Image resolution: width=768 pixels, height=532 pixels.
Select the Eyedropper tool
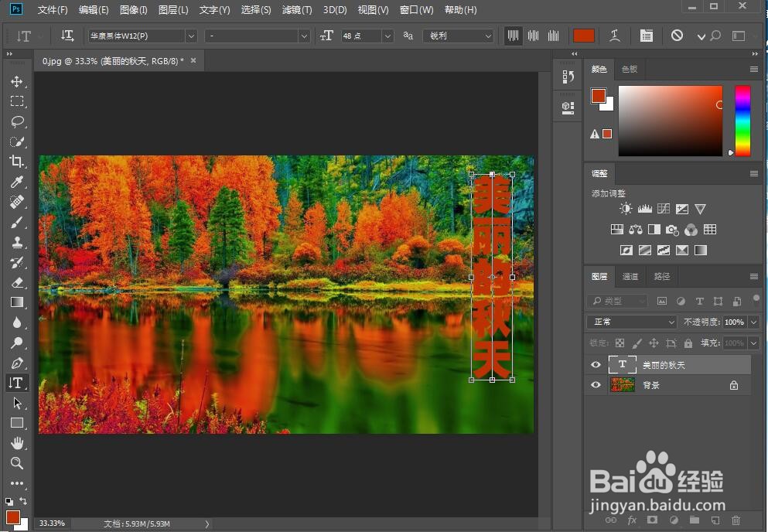17,182
